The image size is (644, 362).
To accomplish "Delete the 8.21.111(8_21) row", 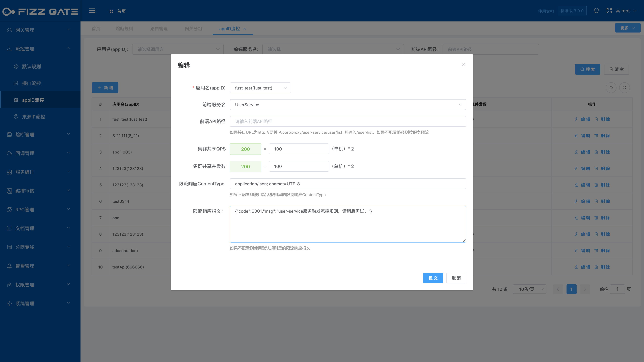I will [602, 136].
